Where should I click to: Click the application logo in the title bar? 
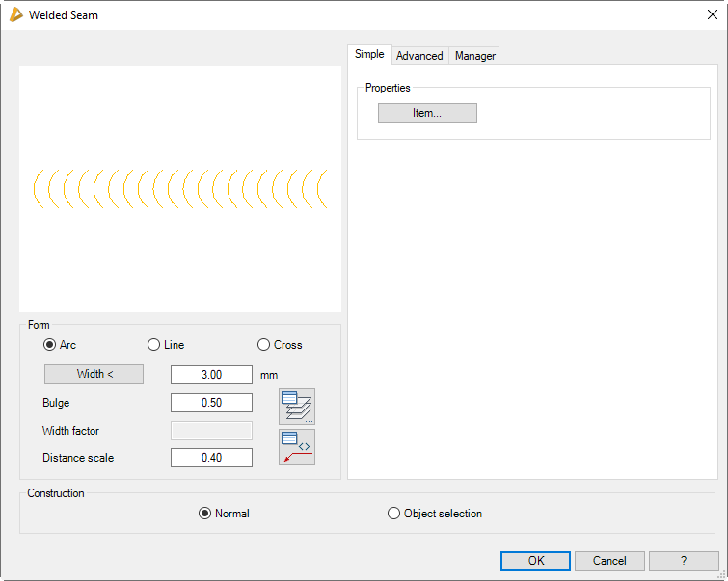[15, 14]
